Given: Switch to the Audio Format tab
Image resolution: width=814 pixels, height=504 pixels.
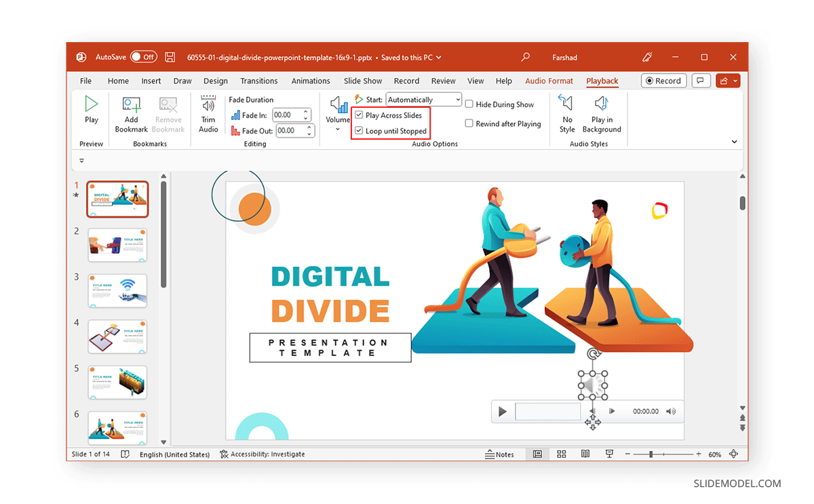Looking at the screenshot, I should click(549, 81).
